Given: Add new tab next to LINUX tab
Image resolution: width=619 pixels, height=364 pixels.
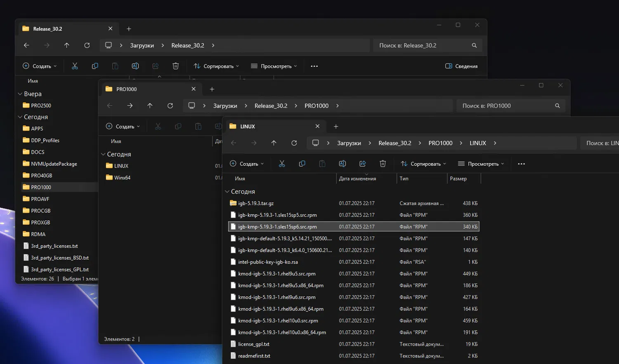Looking at the screenshot, I should pyautogui.click(x=336, y=127).
